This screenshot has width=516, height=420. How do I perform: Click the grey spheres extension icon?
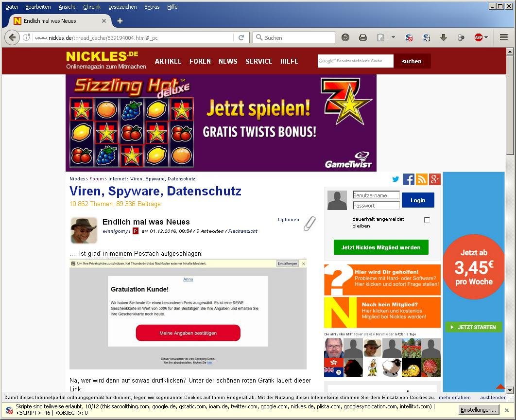461,37
